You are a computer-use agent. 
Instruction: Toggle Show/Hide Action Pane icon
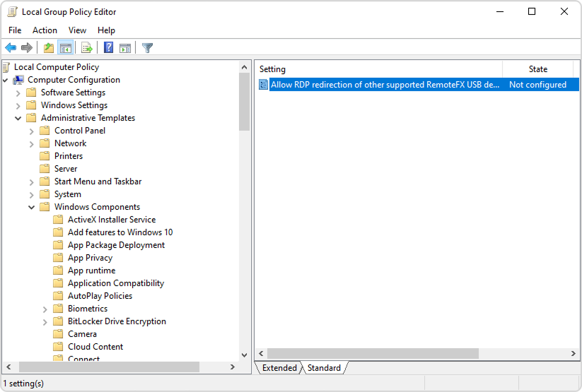click(x=125, y=48)
